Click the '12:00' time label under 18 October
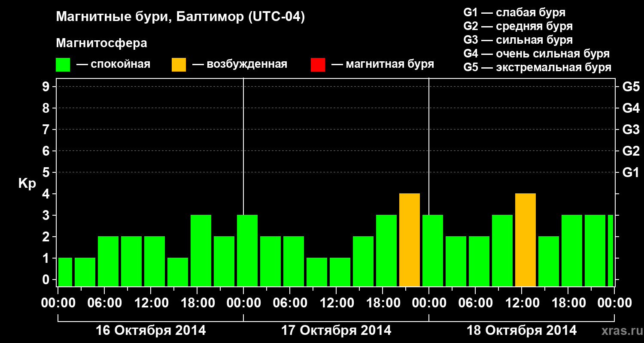The width and height of the screenshot is (644, 343). tap(522, 303)
